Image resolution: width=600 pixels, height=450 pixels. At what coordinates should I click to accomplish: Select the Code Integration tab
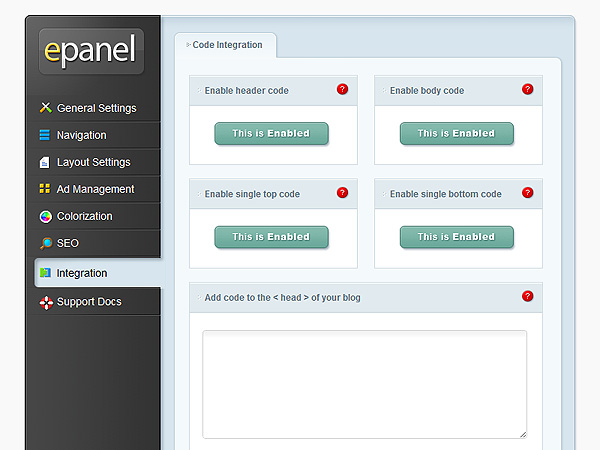point(225,45)
